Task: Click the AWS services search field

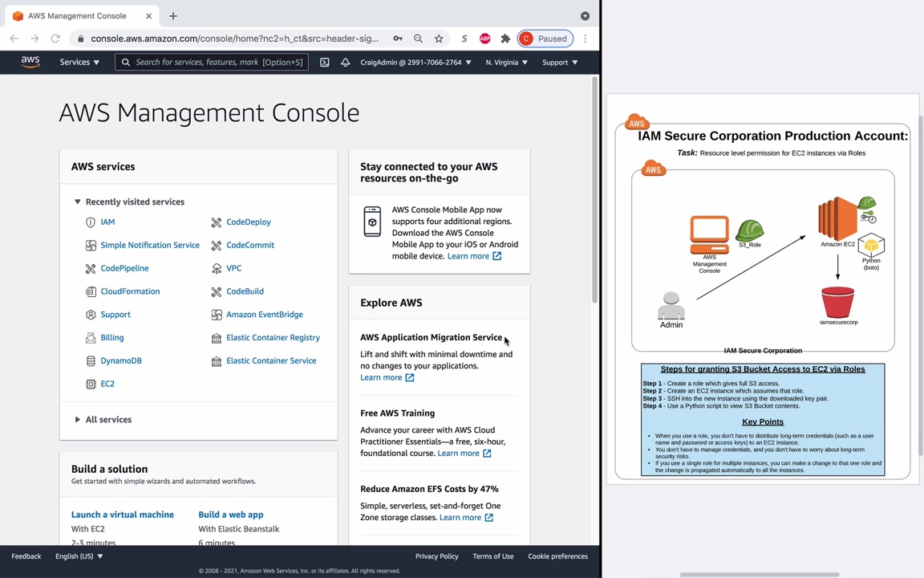Action: click(212, 62)
